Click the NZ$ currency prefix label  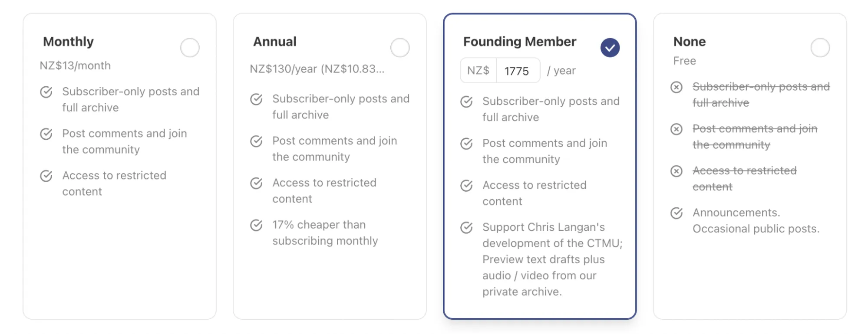pos(479,71)
